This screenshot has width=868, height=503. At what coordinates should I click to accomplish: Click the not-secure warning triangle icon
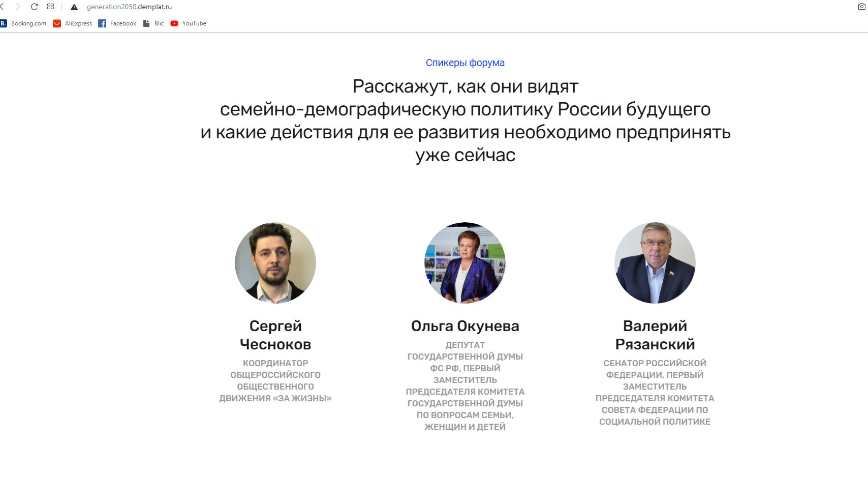point(74,7)
